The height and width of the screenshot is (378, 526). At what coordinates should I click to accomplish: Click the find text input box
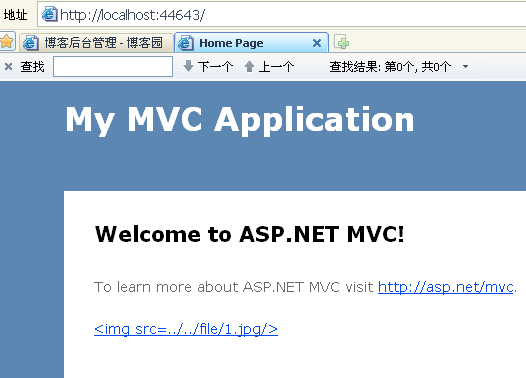(x=113, y=67)
